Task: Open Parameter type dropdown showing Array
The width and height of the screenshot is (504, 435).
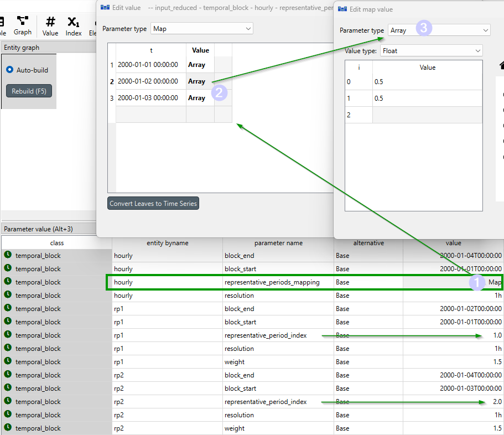Action: click(x=439, y=30)
